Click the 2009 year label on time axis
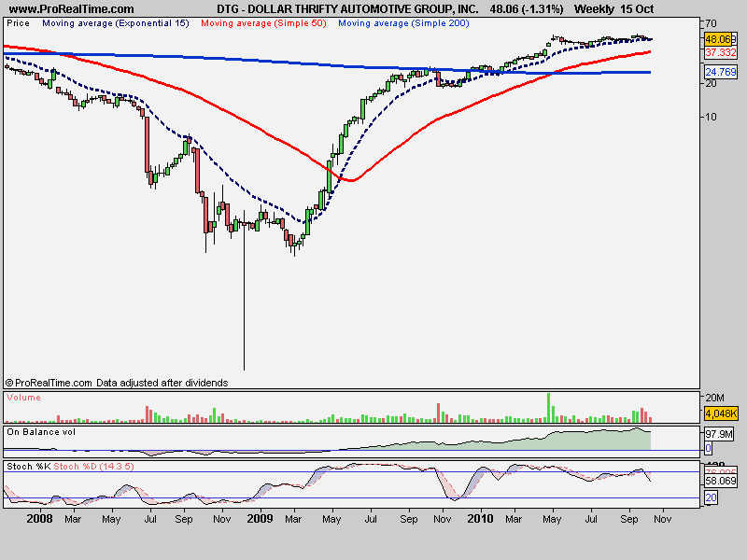 [x=260, y=519]
